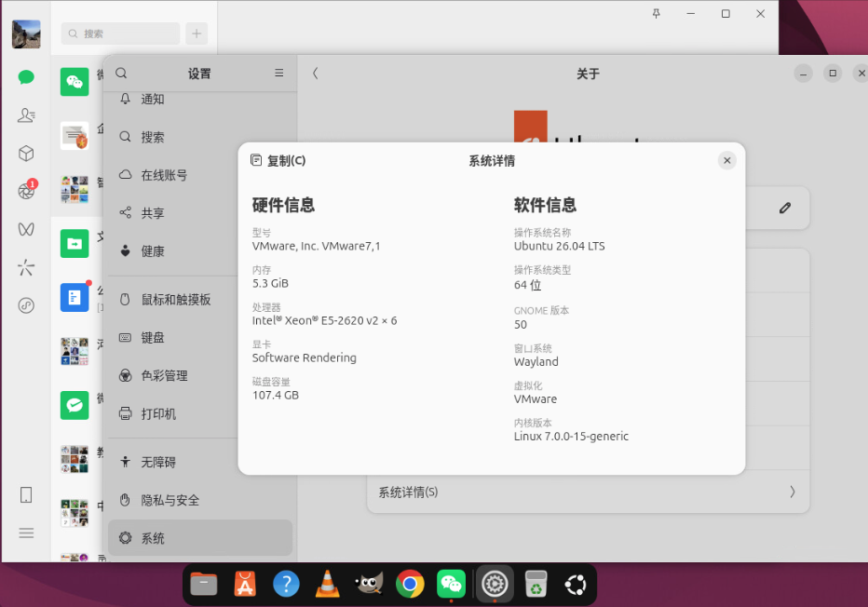Click the model value VMware7,1
The height and width of the screenshot is (607, 868).
(316, 246)
